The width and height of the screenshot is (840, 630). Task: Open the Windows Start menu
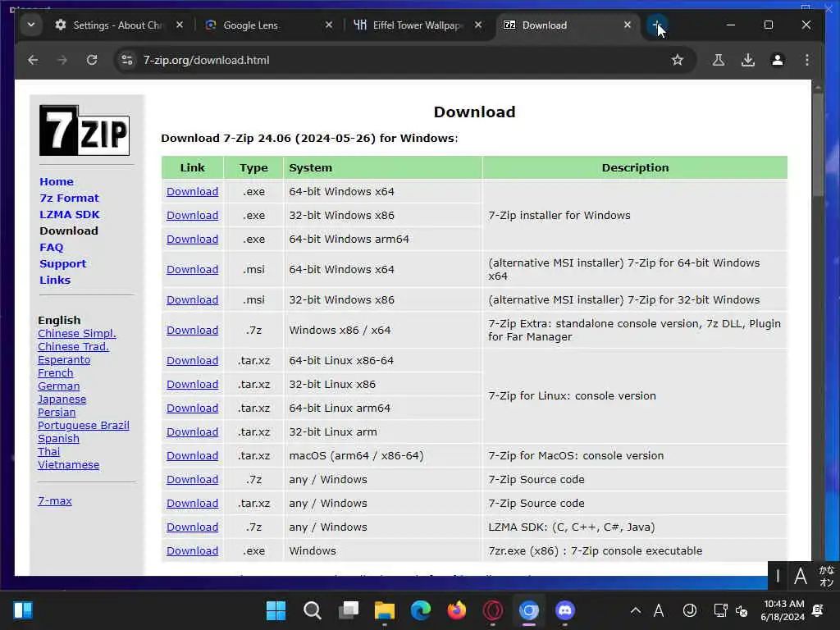tap(276, 610)
